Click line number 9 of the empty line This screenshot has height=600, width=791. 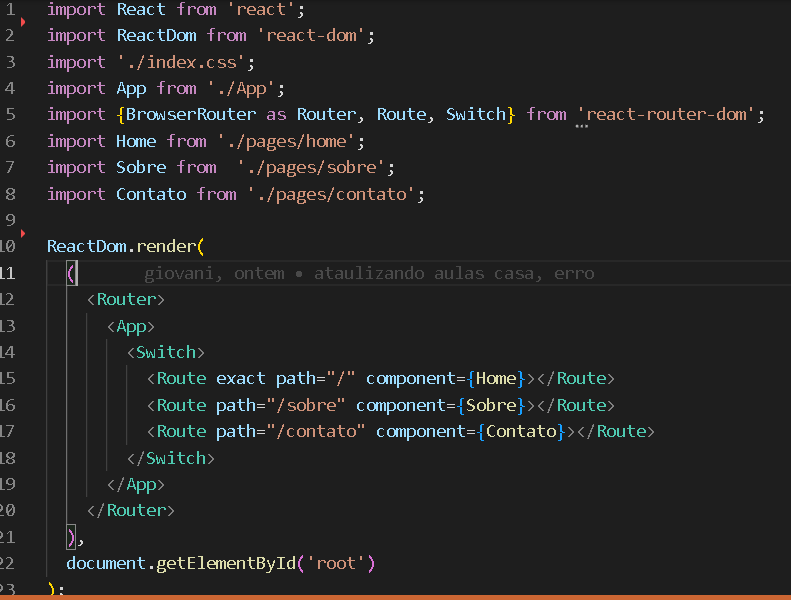tap(10, 220)
